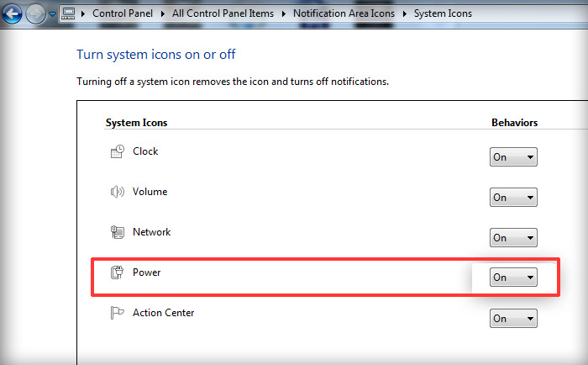Click the computer icon in address bar
This screenshot has height=365, width=588.
[70, 13]
